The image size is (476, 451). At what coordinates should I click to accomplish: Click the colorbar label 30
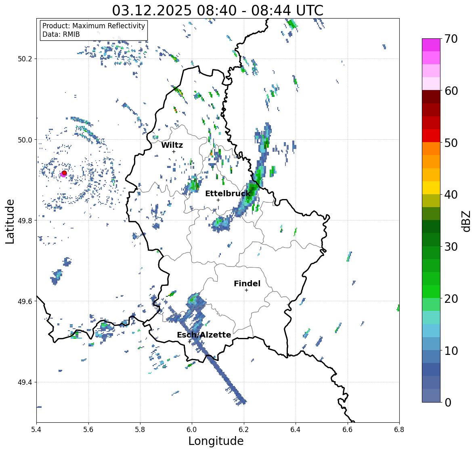(451, 247)
